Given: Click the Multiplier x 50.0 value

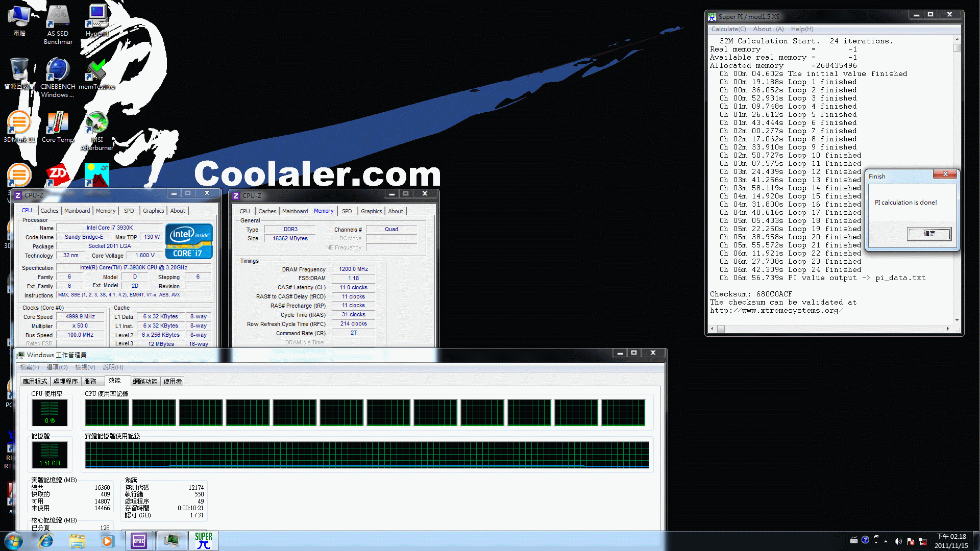Looking at the screenshot, I should point(80,326).
